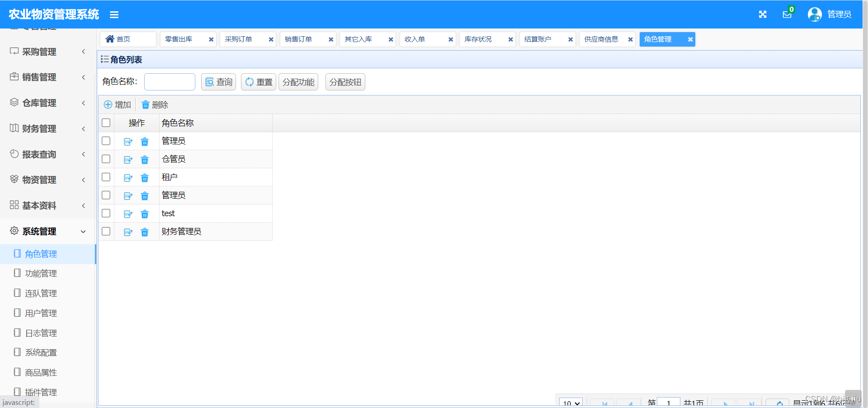The image size is (868, 408).
Task: Close the 库存状况 tab
Action: pyautogui.click(x=511, y=39)
